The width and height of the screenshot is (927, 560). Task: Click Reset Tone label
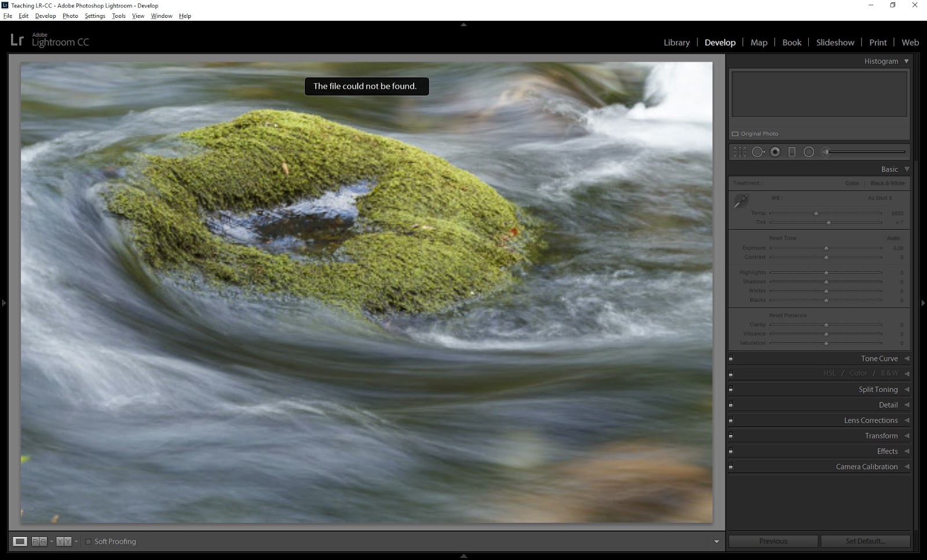coord(783,238)
